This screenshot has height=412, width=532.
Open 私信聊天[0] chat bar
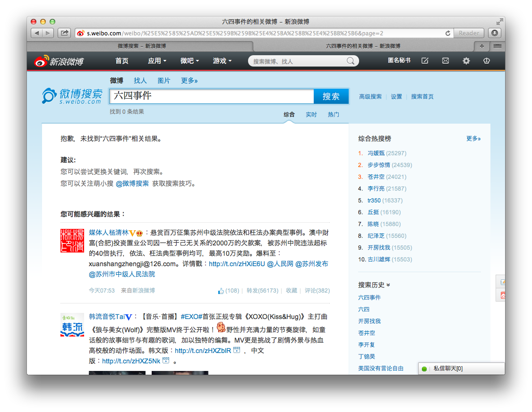(x=462, y=369)
